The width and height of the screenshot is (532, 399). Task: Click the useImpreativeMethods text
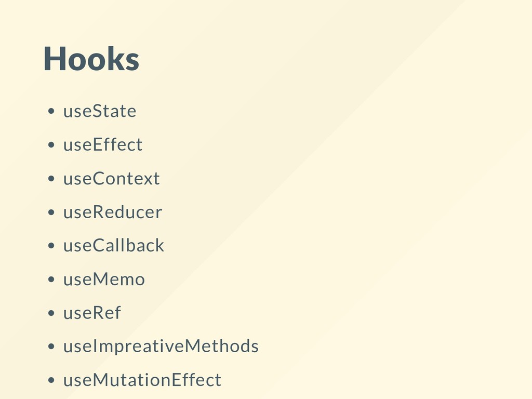coord(161,346)
